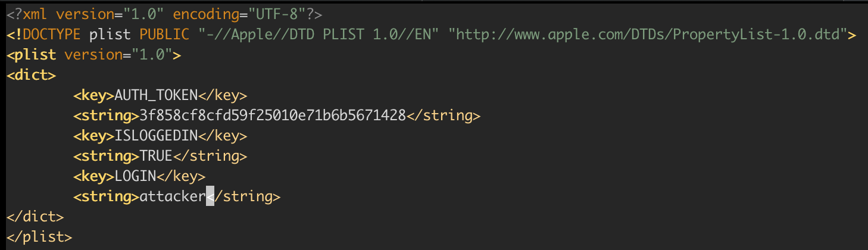The width and height of the screenshot is (868, 250).
Task: Click the auth token hex string value
Action: click(272, 115)
